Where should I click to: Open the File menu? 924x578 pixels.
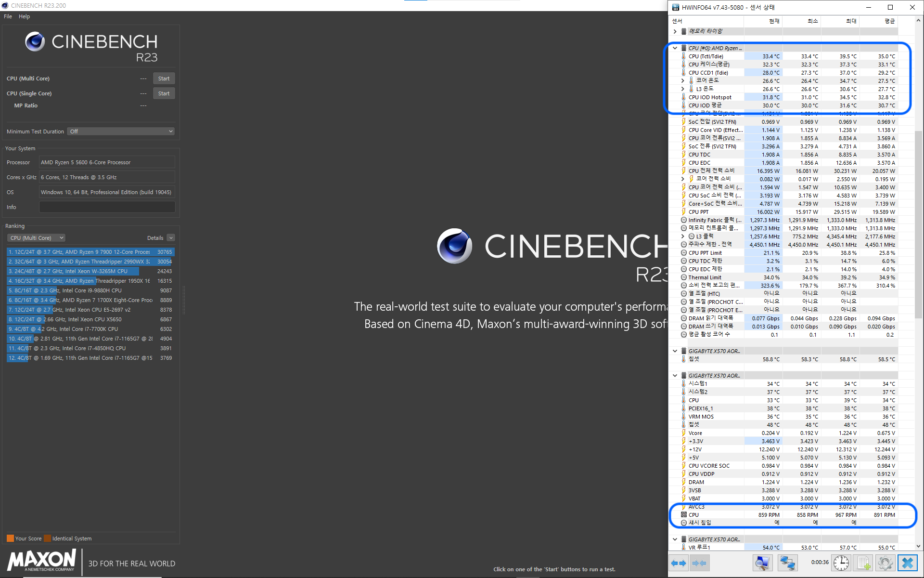[x=8, y=16]
